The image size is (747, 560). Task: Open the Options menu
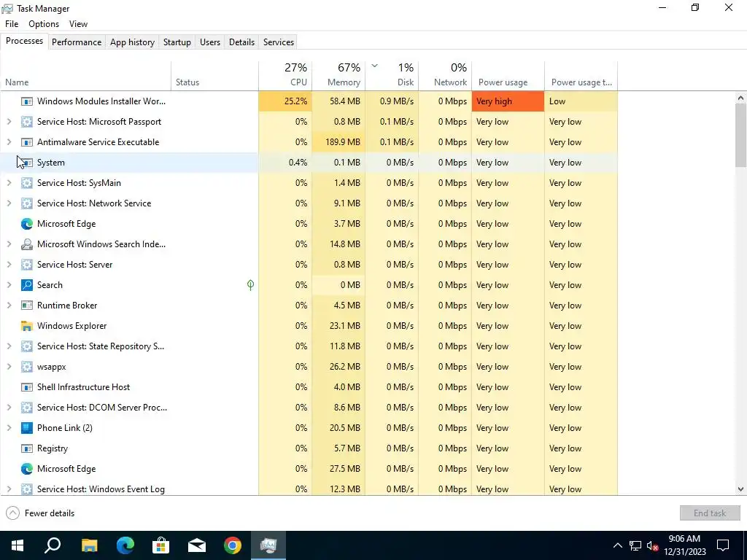(44, 24)
